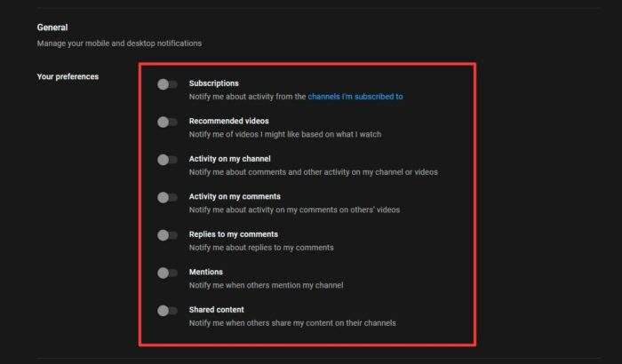Screen dimensions: 622x364
Task: Enable Activity on my comments notifications
Action: tap(167, 197)
